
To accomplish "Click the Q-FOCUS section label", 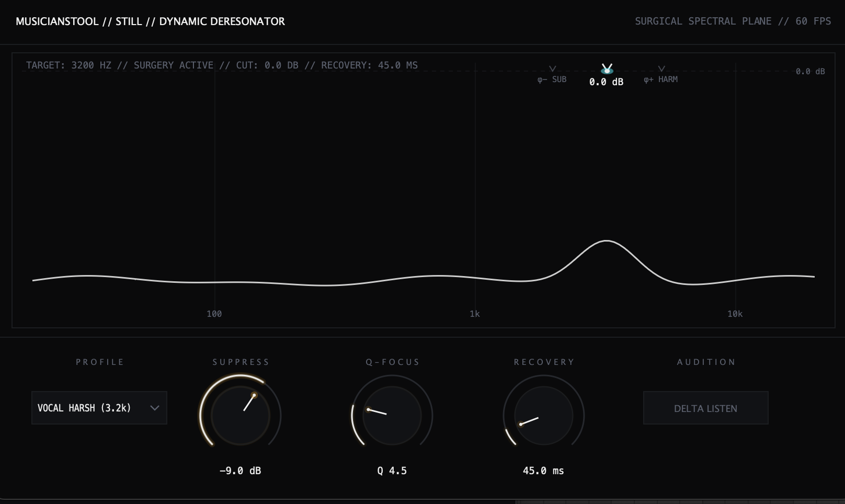I will point(392,362).
